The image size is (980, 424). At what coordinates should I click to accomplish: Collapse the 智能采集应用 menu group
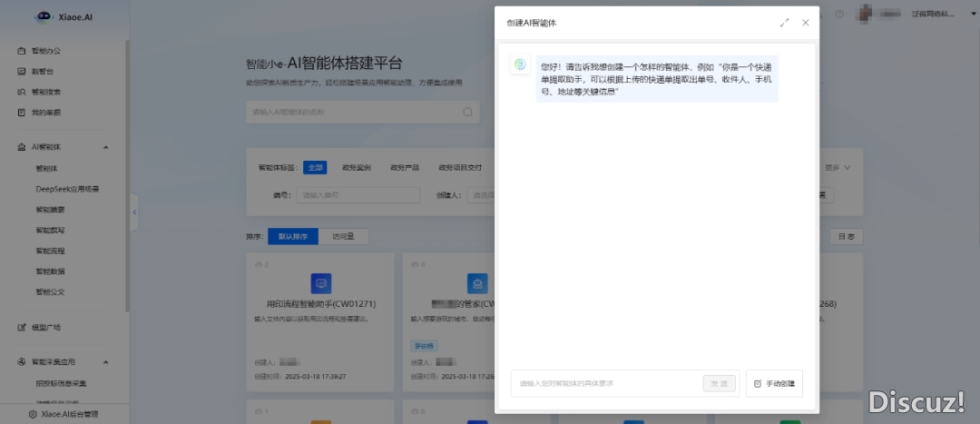pyautogui.click(x=105, y=361)
